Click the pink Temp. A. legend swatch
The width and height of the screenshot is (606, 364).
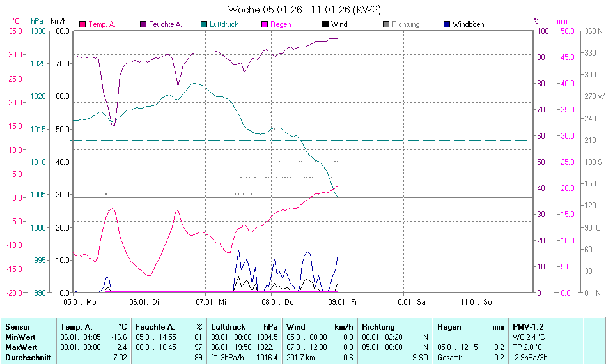tap(82, 24)
